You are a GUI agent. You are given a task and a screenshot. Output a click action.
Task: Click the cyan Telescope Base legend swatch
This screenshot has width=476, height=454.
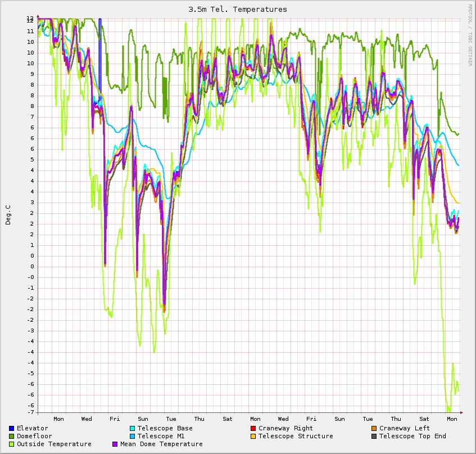[132, 429]
